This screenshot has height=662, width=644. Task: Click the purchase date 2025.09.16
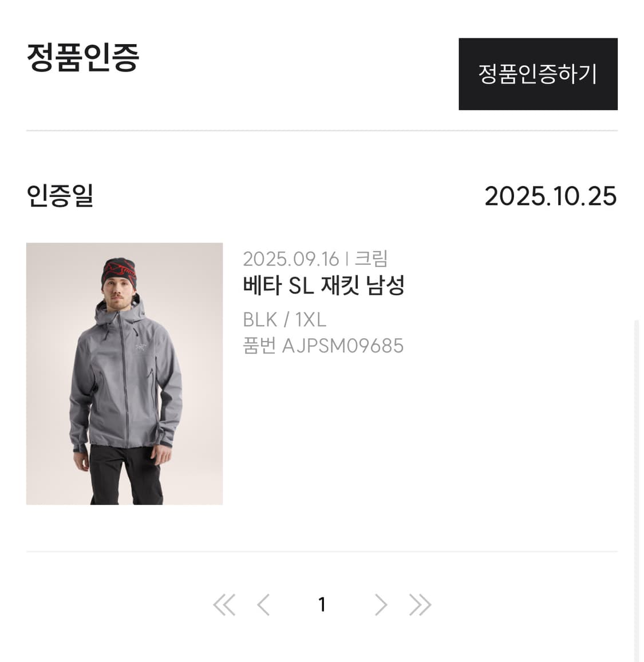coord(291,259)
